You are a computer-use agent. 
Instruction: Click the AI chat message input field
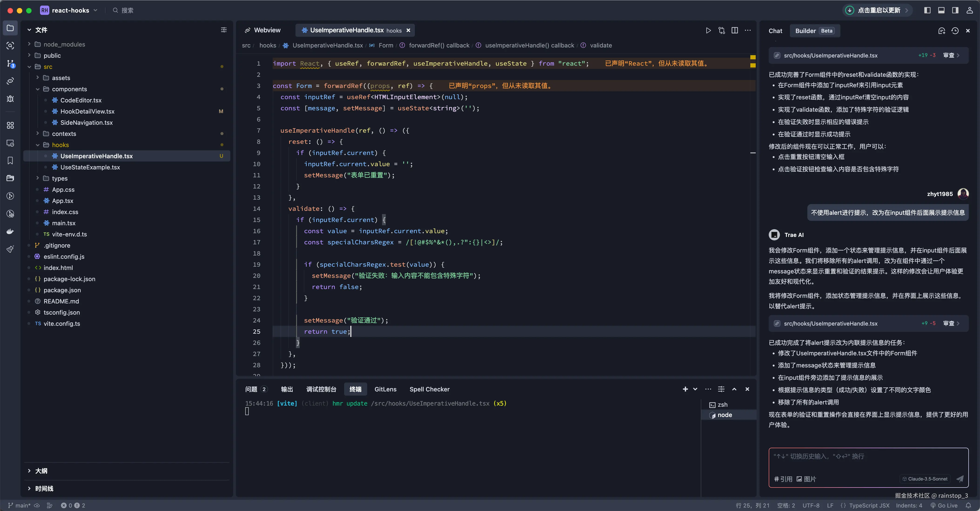click(867, 461)
